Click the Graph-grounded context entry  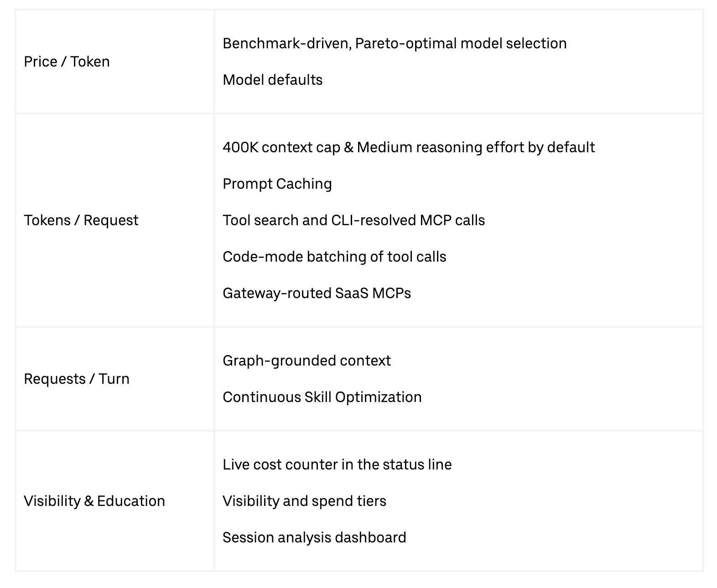[307, 361]
